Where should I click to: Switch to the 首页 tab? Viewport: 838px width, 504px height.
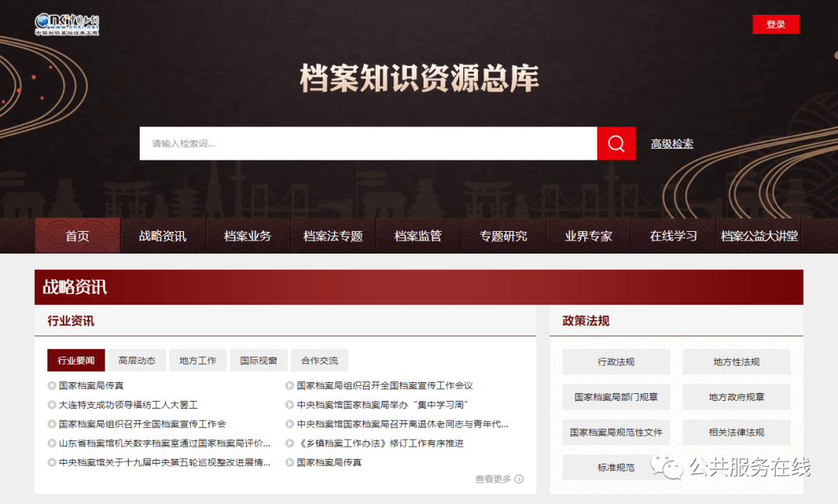click(77, 236)
